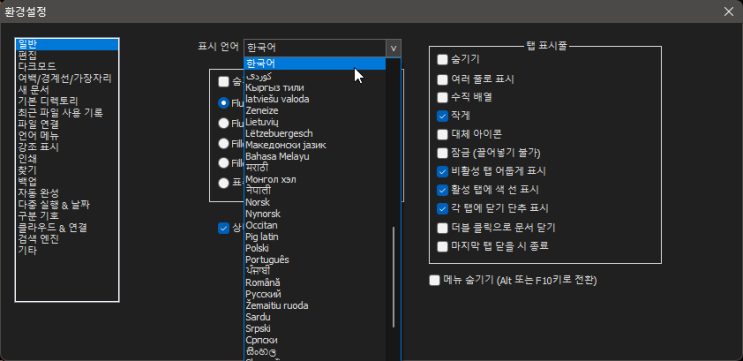The width and height of the screenshot is (743, 361).
Task: Select Lietuvių language entry
Action: (x=315, y=122)
